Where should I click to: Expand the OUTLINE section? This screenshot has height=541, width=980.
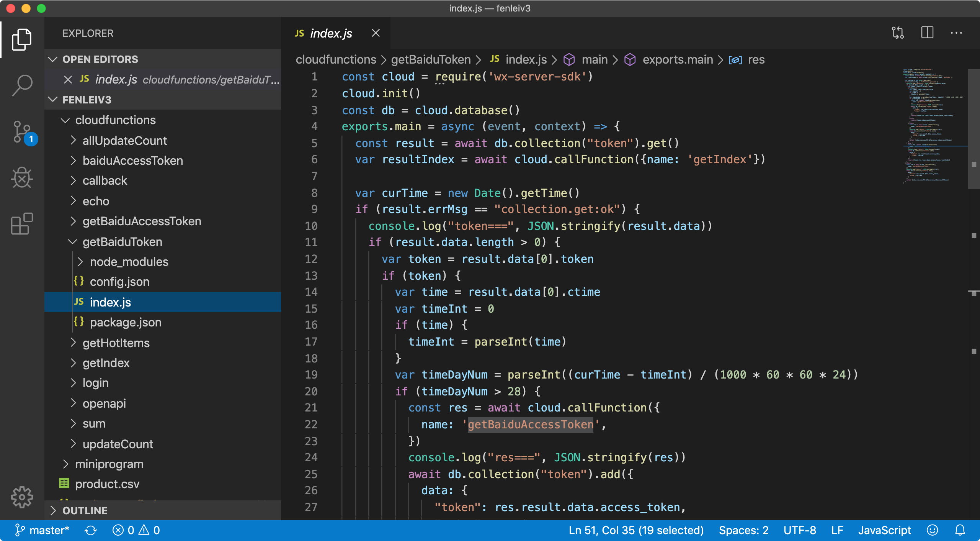pos(85,510)
